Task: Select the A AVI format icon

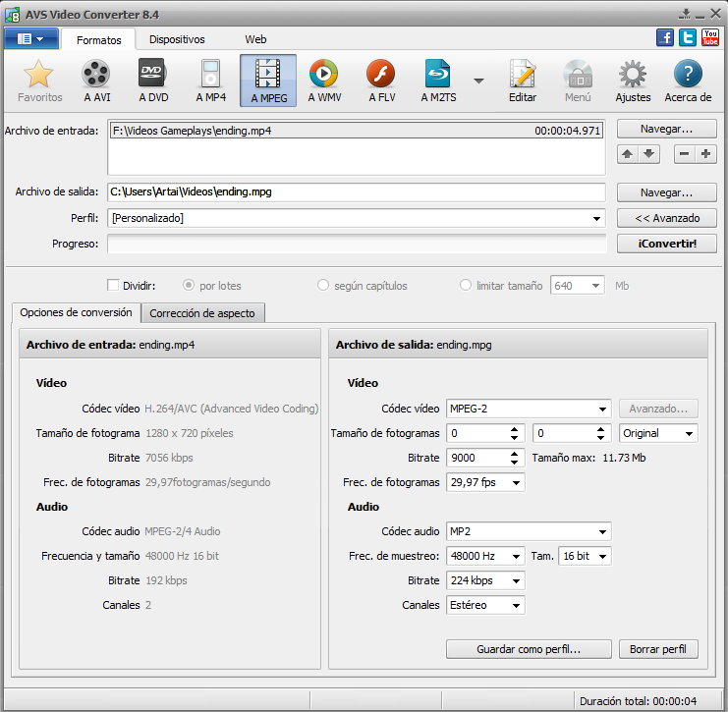Action: tap(96, 81)
